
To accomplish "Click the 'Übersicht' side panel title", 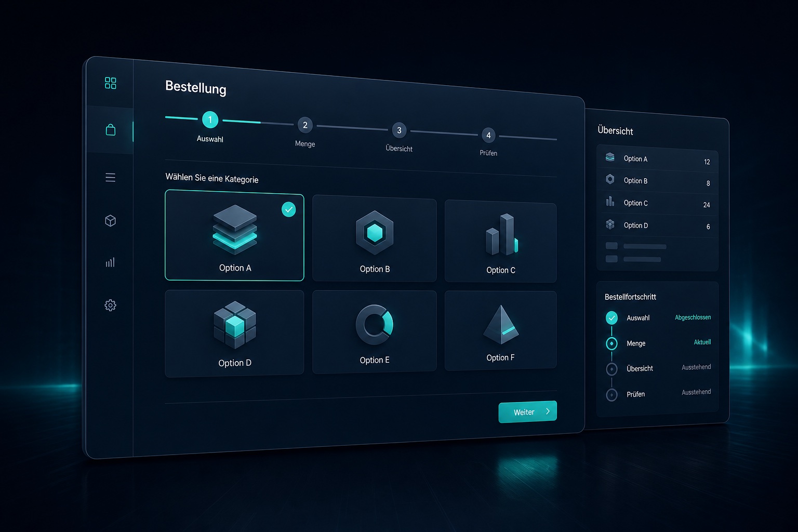I will 615,131.
